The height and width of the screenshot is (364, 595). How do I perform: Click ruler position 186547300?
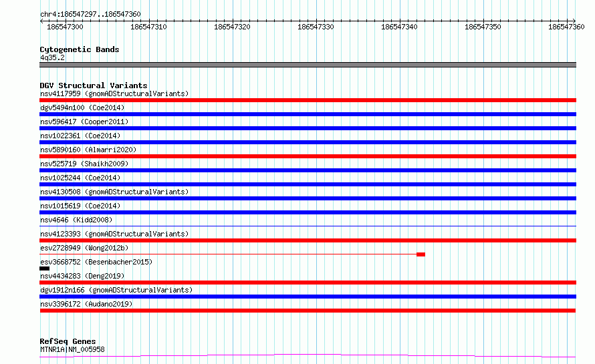(65, 27)
